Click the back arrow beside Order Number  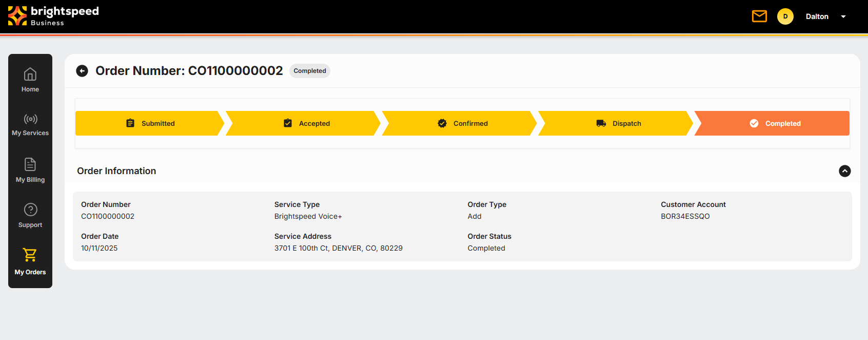click(82, 71)
